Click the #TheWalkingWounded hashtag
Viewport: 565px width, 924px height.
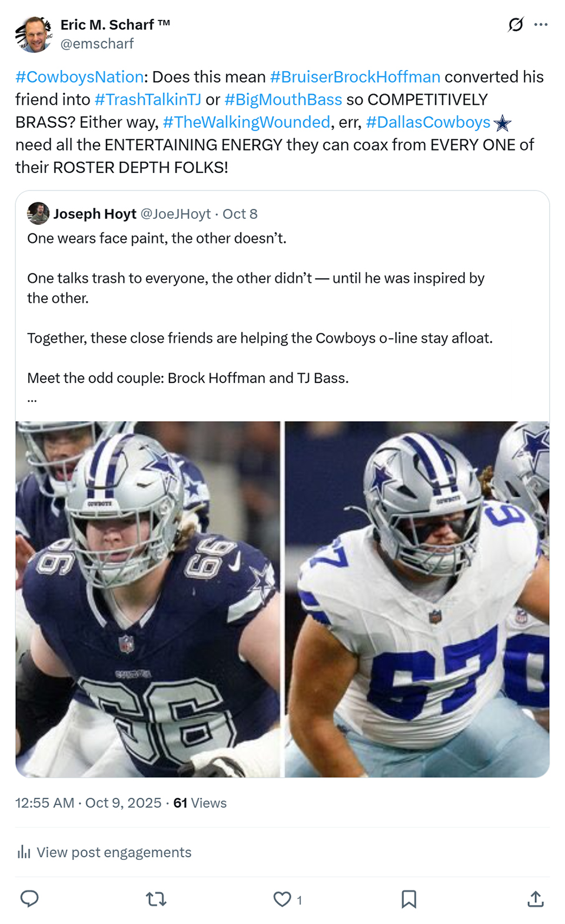246,122
